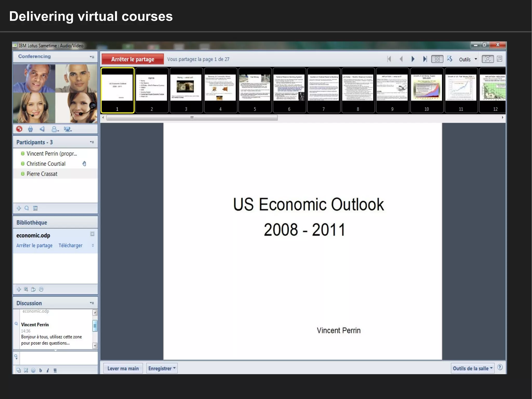532x399 pixels.
Task: Toggle bold text formatting in chat
Action: (41, 370)
